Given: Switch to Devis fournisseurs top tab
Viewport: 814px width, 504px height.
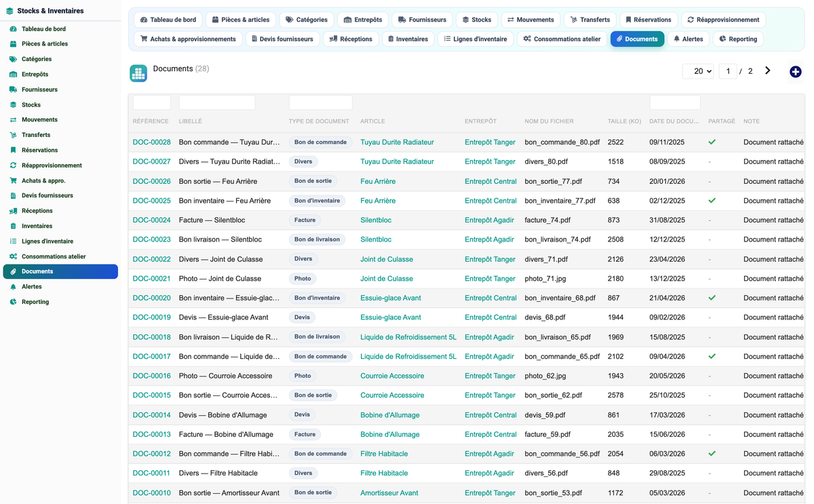Looking at the screenshot, I should click(282, 39).
